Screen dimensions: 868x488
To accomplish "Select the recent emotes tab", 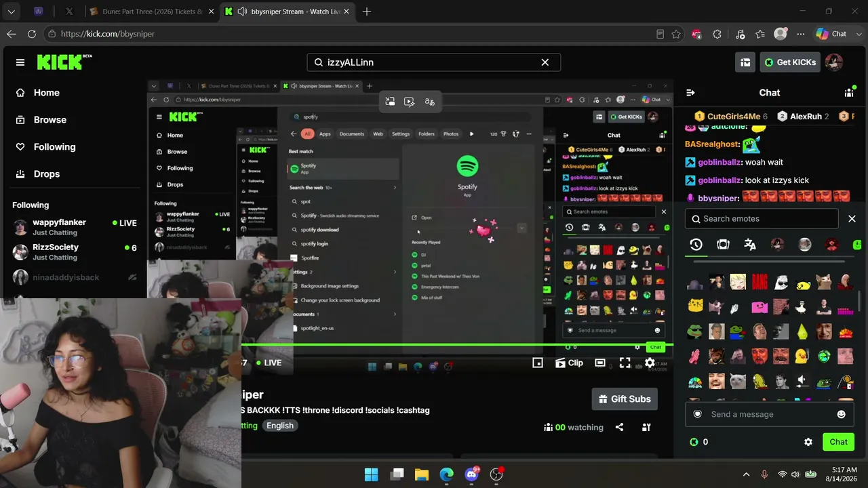I will [x=696, y=245].
